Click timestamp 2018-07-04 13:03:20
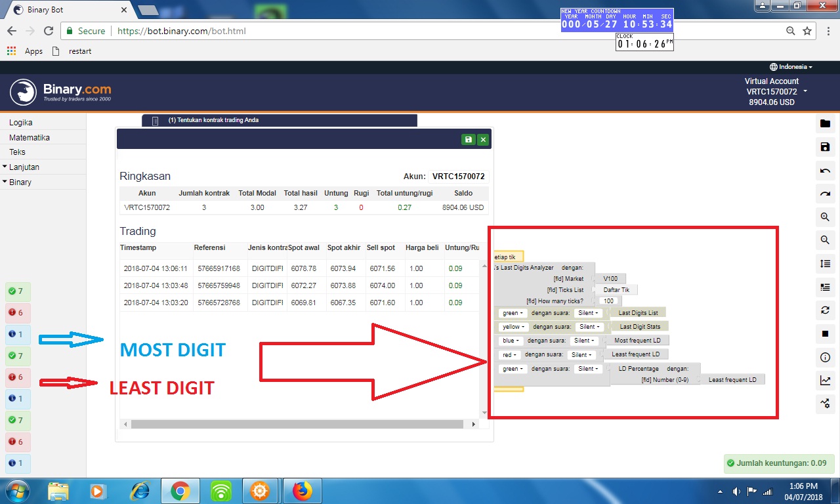The height and width of the screenshot is (504, 840). click(156, 303)
